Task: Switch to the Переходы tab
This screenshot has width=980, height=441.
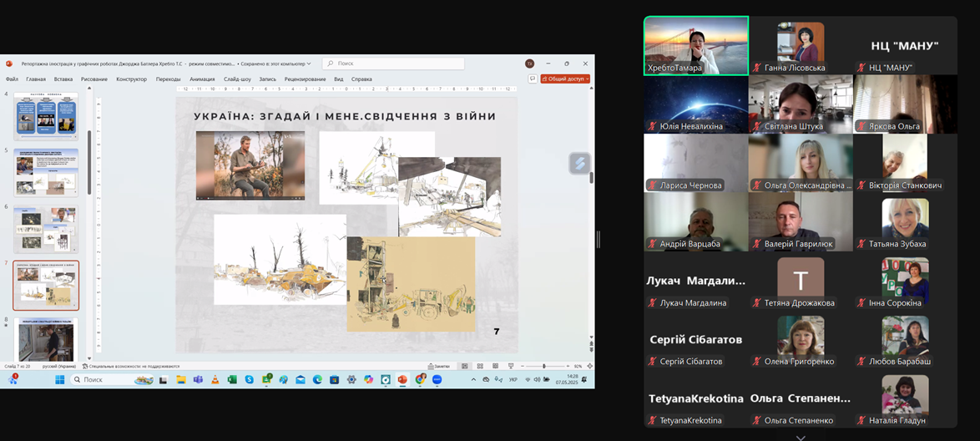Action: (168, 79)
